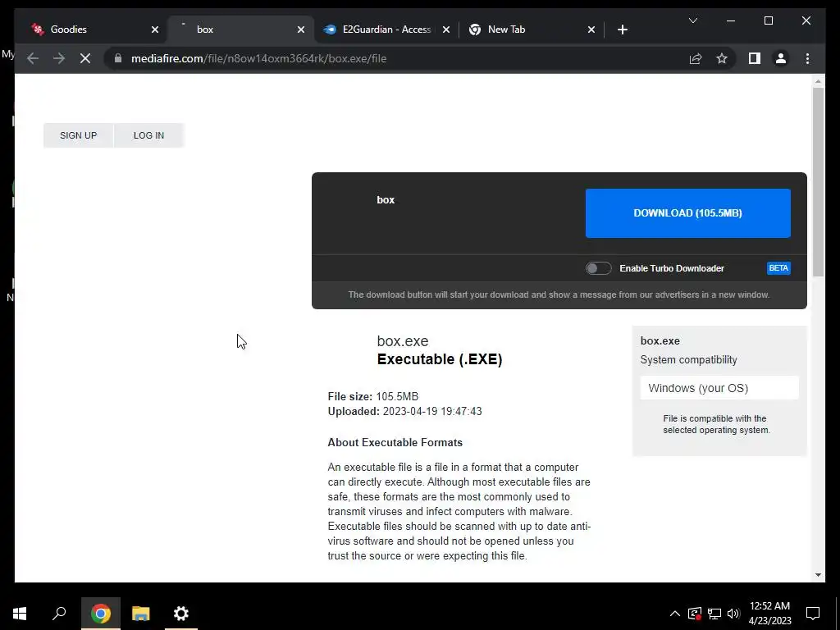Screen dimensions: 840x630
Task: Click the Uploaded date text
Action: pos(405,412)
